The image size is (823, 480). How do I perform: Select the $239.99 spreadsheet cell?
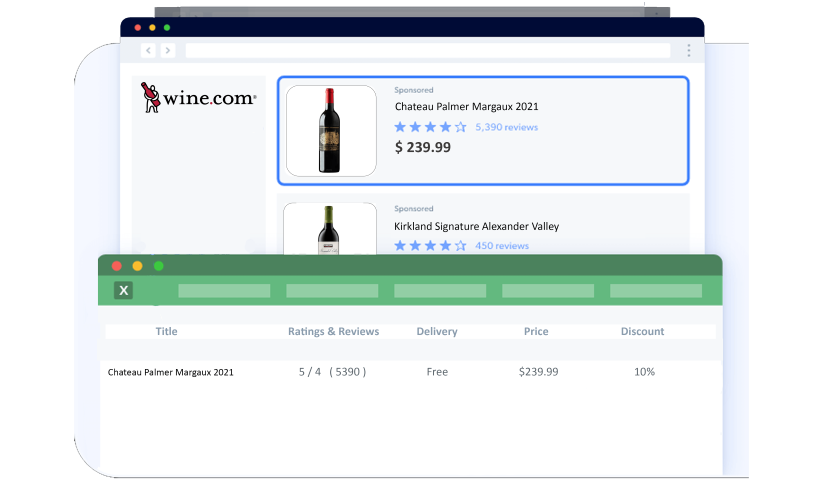point(539,372)
